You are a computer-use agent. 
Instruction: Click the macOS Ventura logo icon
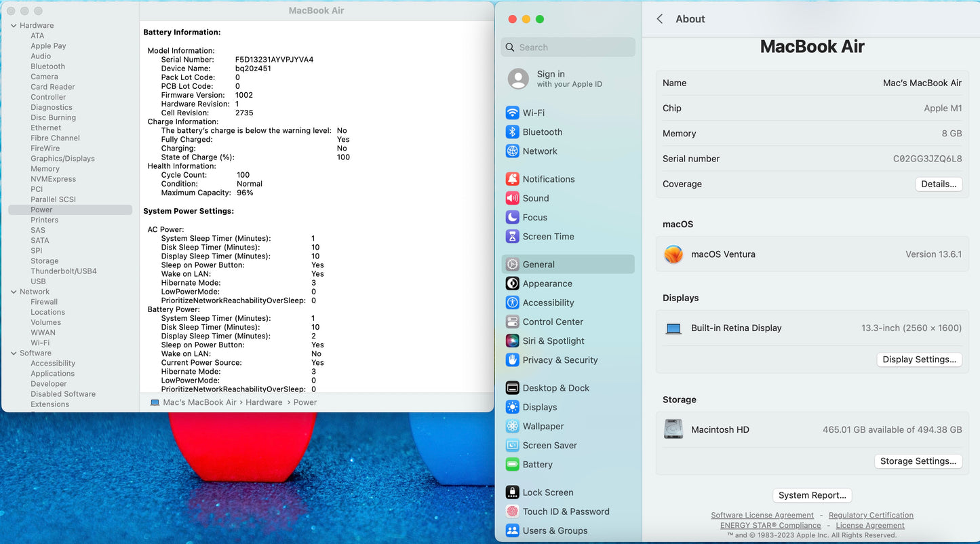point(673,254)
